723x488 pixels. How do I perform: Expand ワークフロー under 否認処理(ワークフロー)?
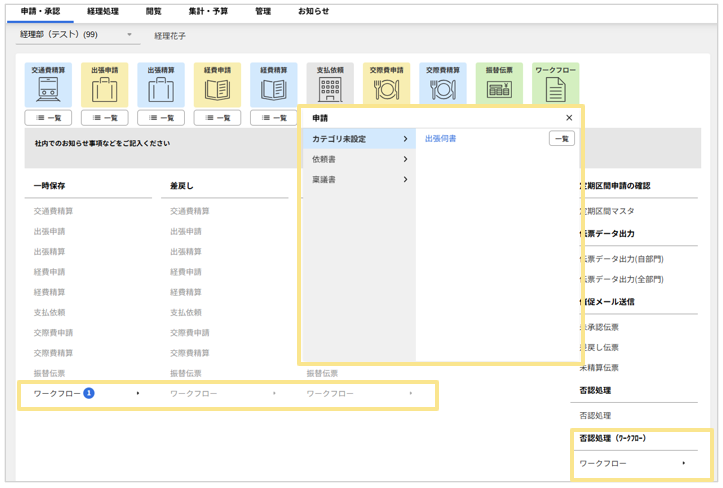tap(633, 464)
